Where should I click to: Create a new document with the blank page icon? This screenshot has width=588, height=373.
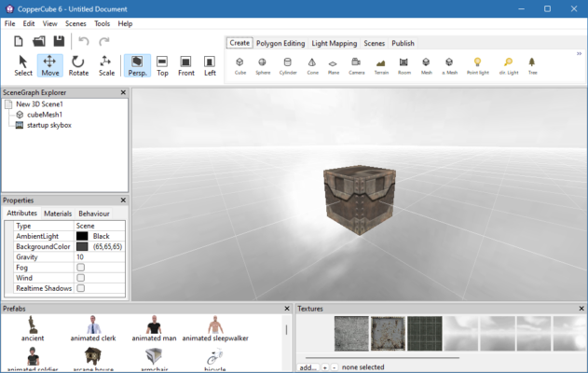click(x=19, y=41)
